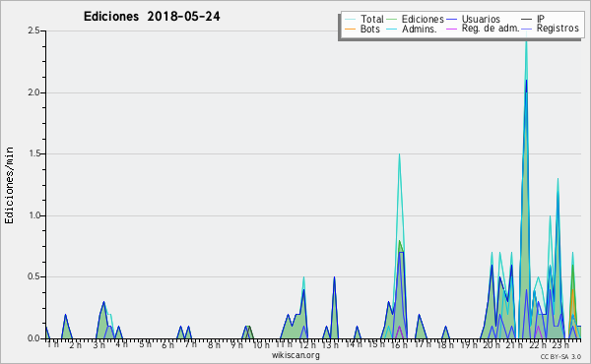Click the 3 h x-axis label

point(99,344)
